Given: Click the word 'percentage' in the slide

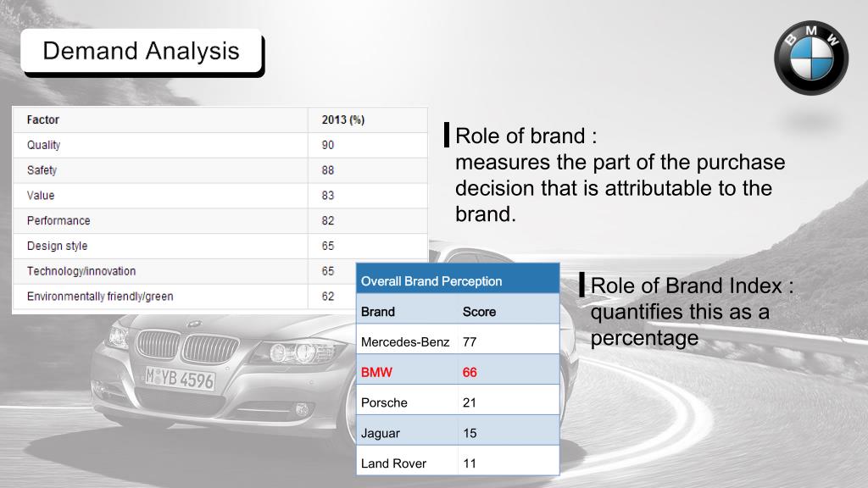Looking at the screenshot, I should [x=644, y=338].
